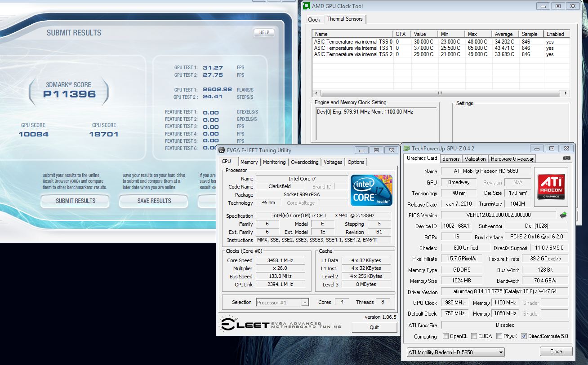
Task: Click the P11396 3DMark score
Action: point(69,94)
